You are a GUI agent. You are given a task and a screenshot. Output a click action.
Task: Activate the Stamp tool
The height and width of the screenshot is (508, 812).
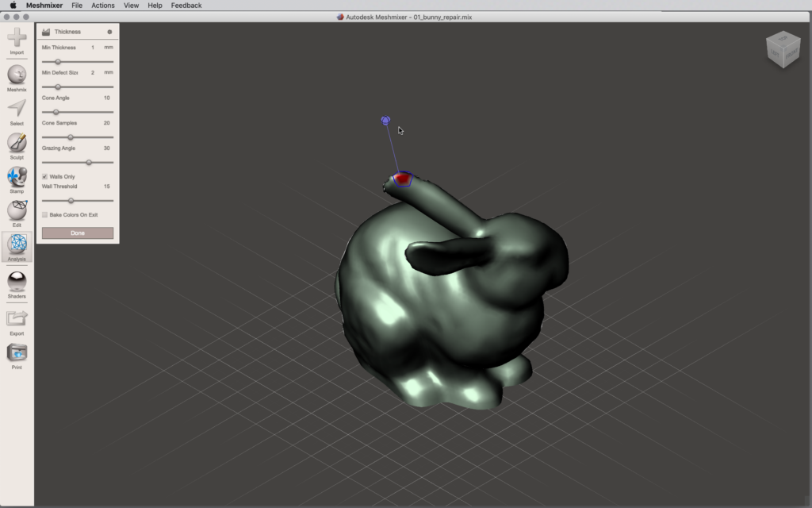point(17,177)
